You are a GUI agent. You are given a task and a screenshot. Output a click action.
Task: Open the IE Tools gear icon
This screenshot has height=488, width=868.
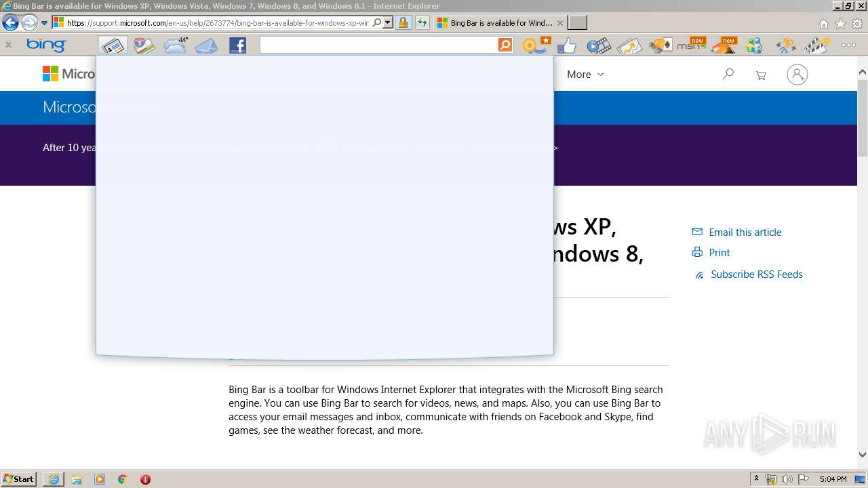point(857,24)
